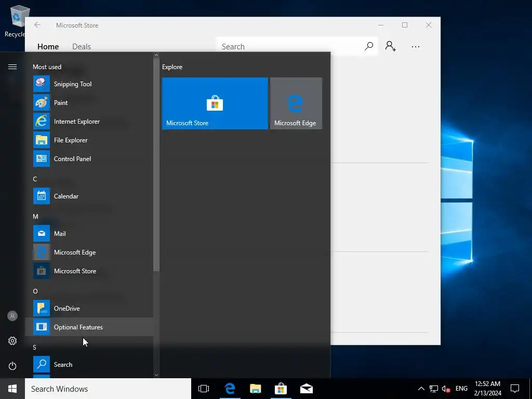Click the muted volume tray icon
The image size is (532, 399).
pyautogui.click(x=446, y=389)
